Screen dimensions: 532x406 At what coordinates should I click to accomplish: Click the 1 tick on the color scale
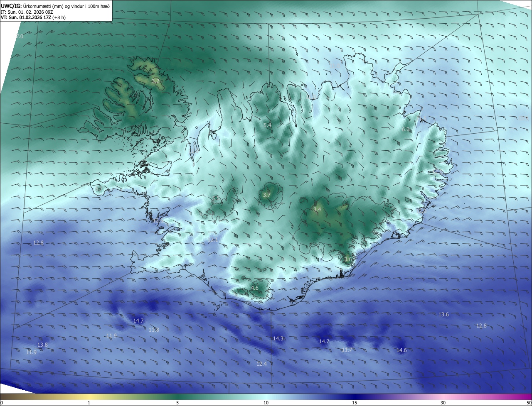(89, 403)
